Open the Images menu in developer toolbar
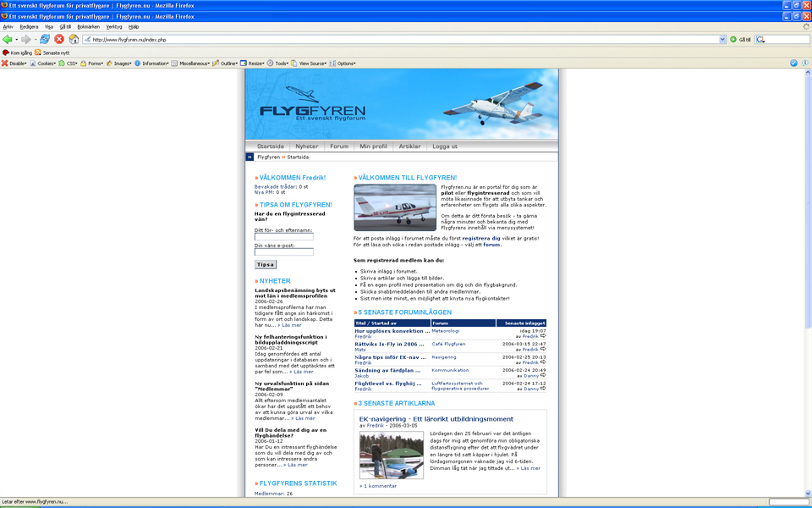812x508 pixels. [x=119, y=63]
